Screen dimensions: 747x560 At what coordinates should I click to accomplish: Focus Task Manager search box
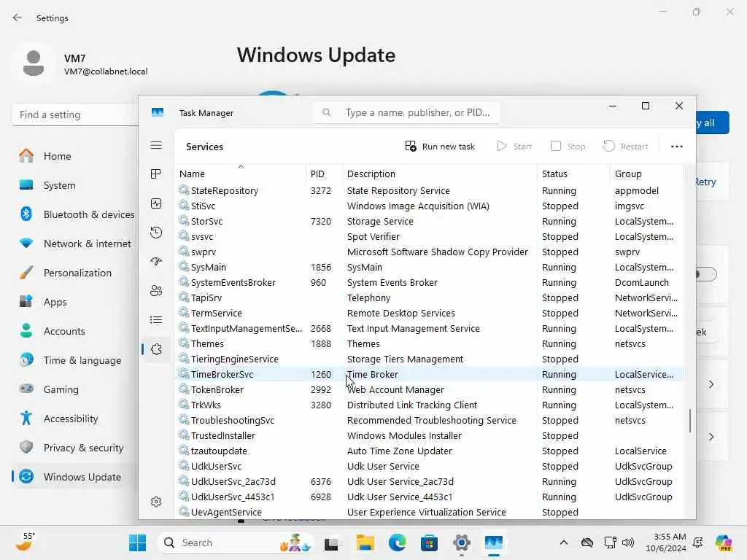coord(407,113)
